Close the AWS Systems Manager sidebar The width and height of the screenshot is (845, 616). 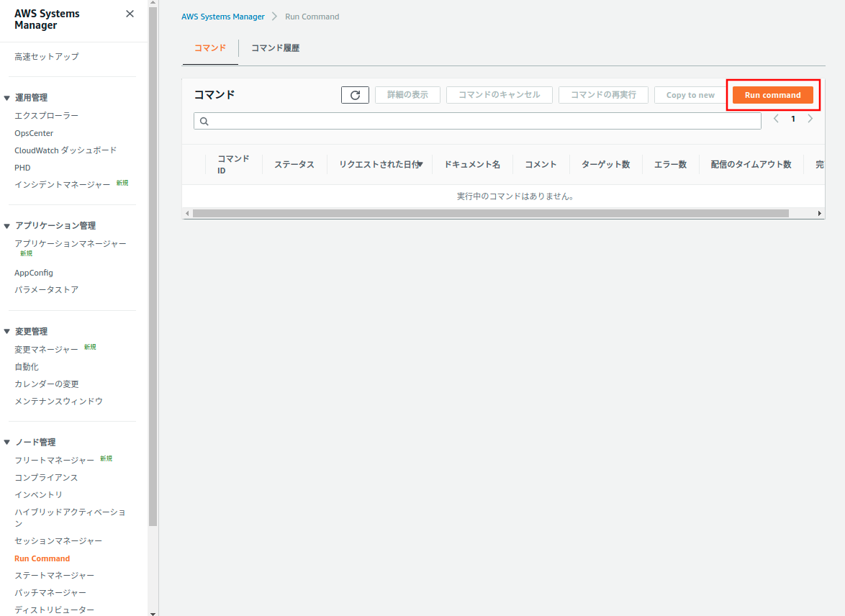[x=130, y=14]
